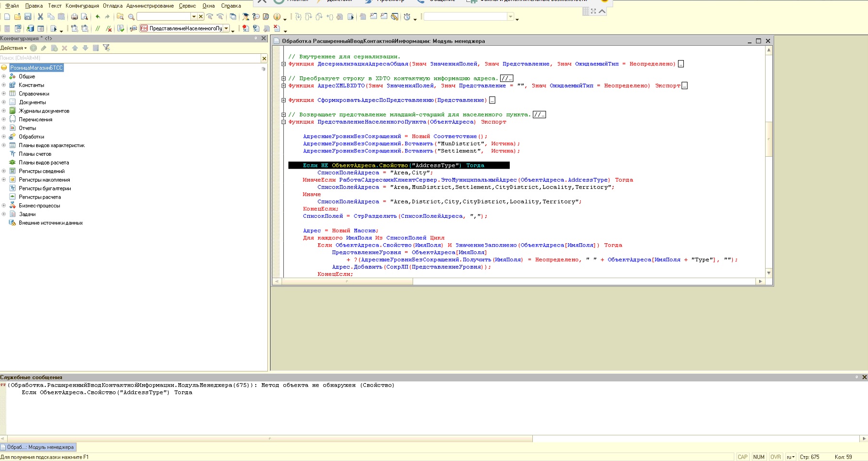Image resolution: width=868 pixels, height=461 pixels.
Task: Expand the Документы tree node
Action: click(4, 102)
